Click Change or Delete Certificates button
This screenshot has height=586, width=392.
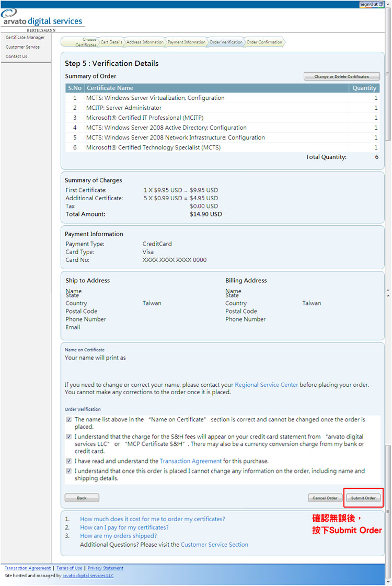pyautogui.click(x=341, y=76)
